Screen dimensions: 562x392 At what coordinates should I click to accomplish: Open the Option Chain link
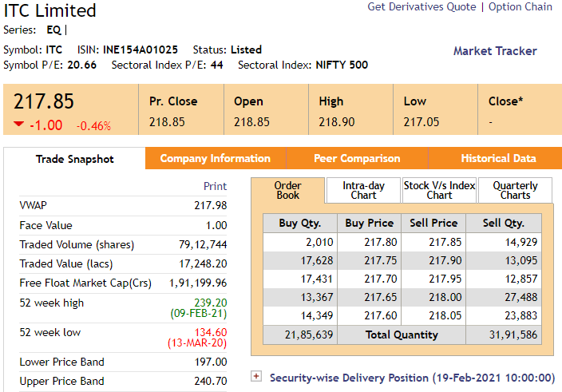point(520,7)
